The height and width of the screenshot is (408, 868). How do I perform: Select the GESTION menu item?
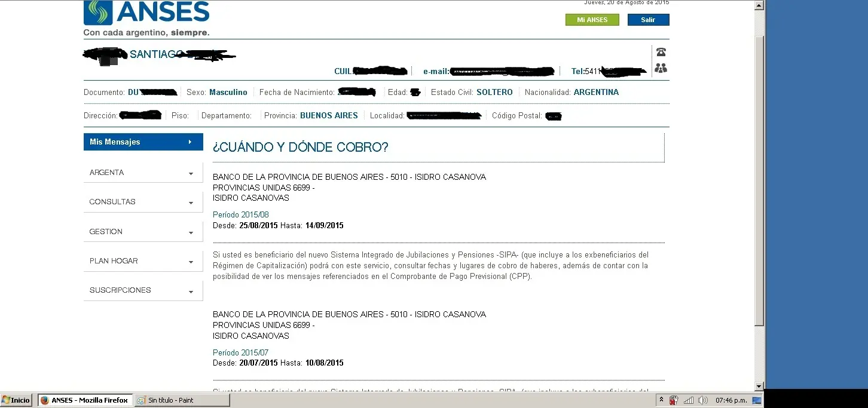click(143, 232)
